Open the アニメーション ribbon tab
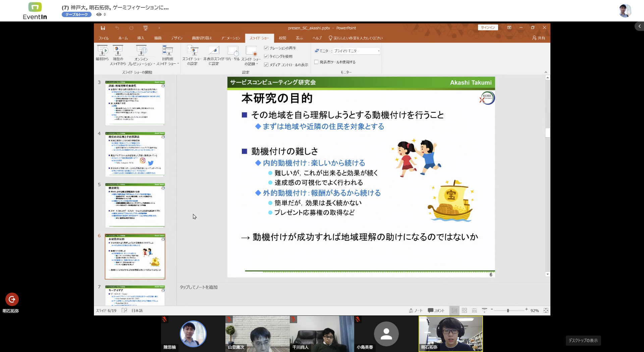This screenshot has width=644, height=352. pos(230,38)
